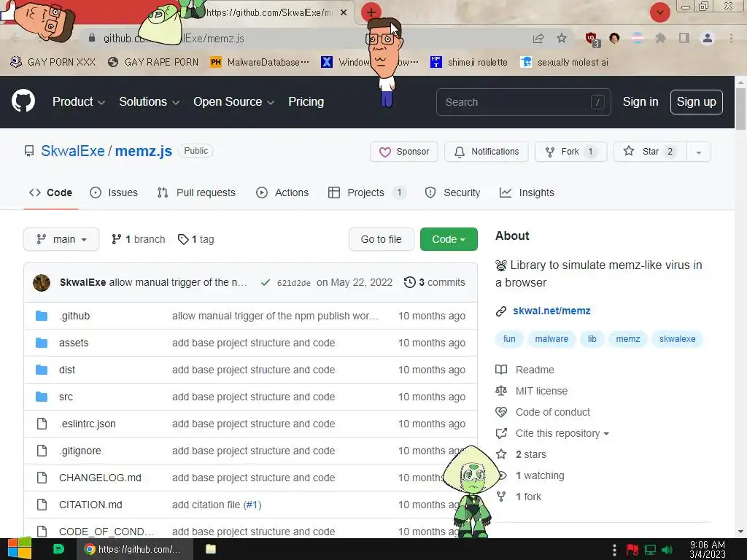The image size is (747, 560).
Task: Open the .eslintrc.json file
Action: click(x=88, y=424)
